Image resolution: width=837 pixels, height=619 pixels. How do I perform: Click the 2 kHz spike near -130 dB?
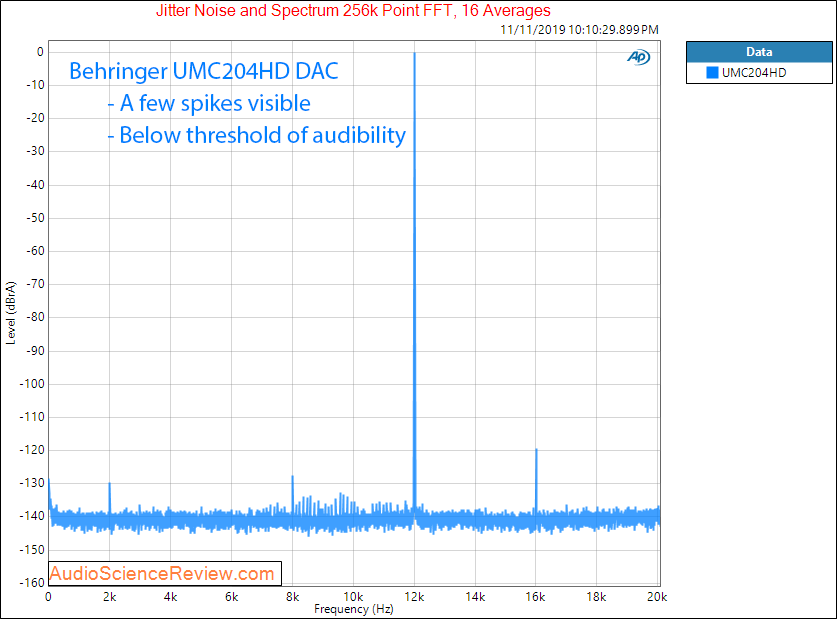[109, 483]
